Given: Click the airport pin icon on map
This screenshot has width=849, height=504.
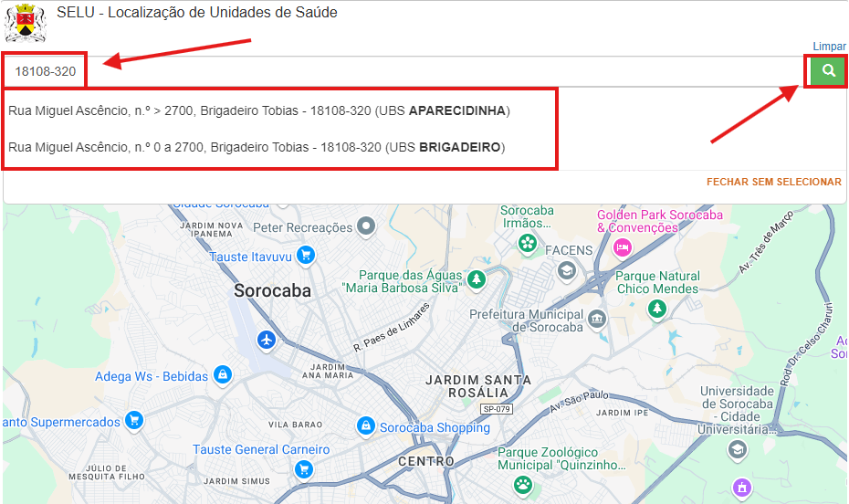Looking at the screenshot, I should point(267,340).
